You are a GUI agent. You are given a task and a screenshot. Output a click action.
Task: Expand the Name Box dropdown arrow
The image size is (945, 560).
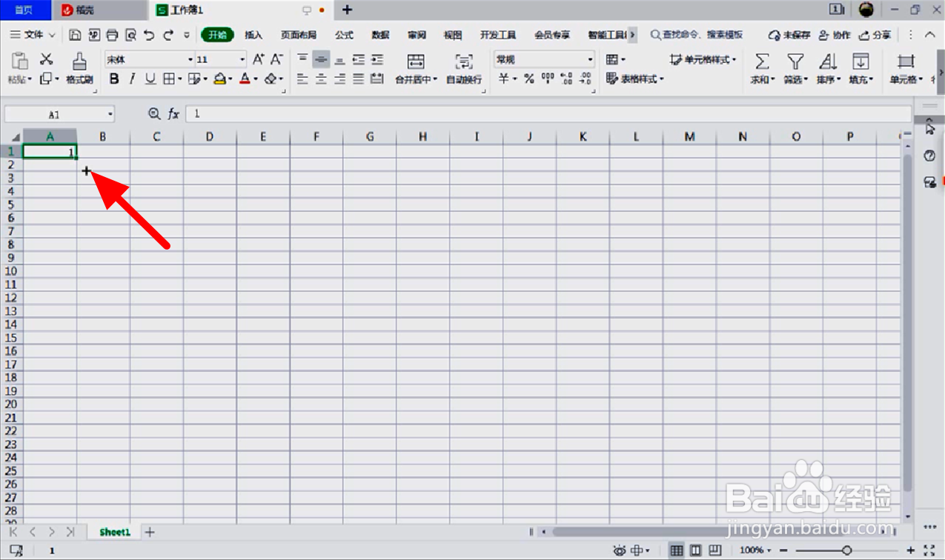tap(110, 114)
